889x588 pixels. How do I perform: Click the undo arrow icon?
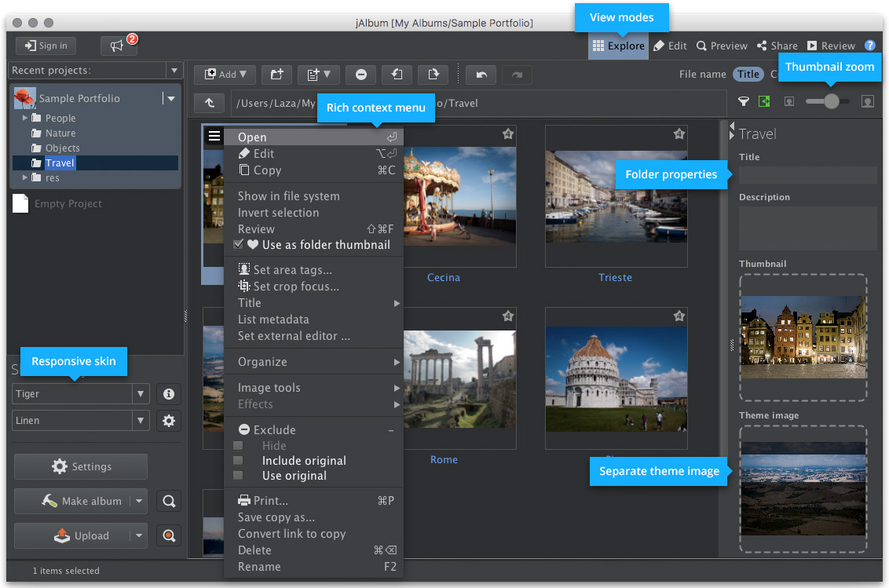click(481, 75)
